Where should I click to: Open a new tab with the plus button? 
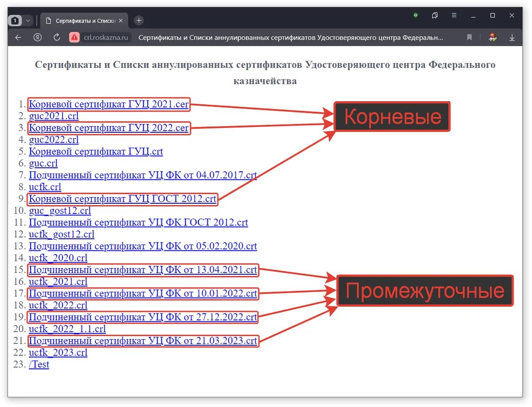point(139,20)
